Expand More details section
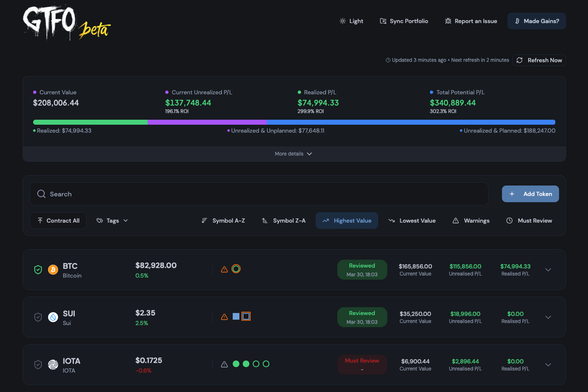The height and width of the screenshot is (392, 588). [294, 154]
